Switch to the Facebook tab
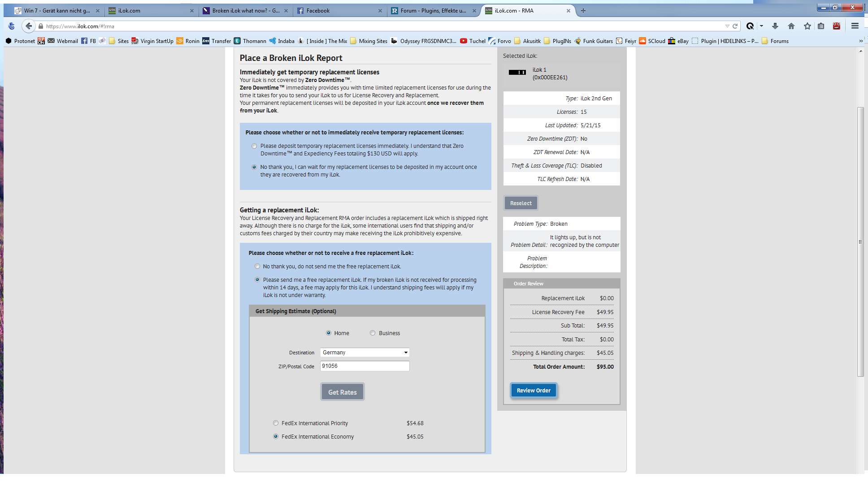This screenshot has width=868, height=491. [x=340, y=11]
